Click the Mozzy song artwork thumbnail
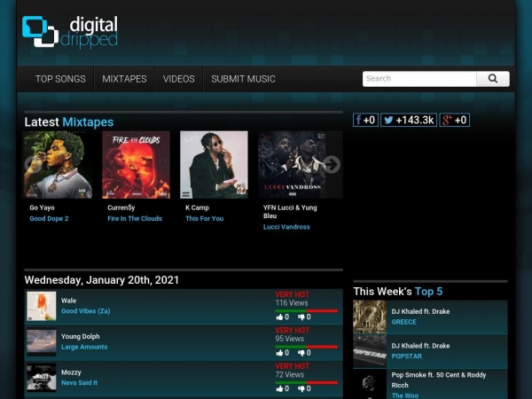The width and height of the screenshot is (532, 399). click(42, 378)
